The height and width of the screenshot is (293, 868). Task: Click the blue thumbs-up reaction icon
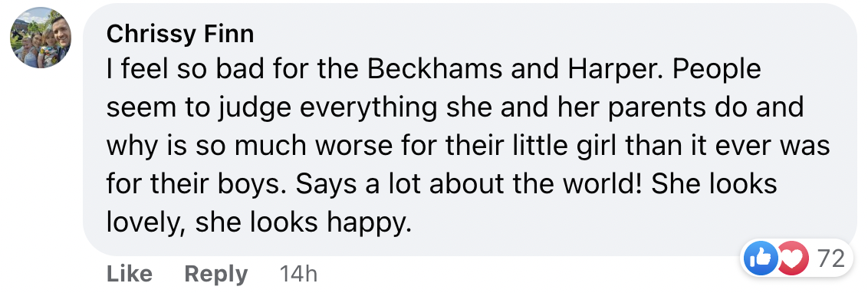(761, 258)
